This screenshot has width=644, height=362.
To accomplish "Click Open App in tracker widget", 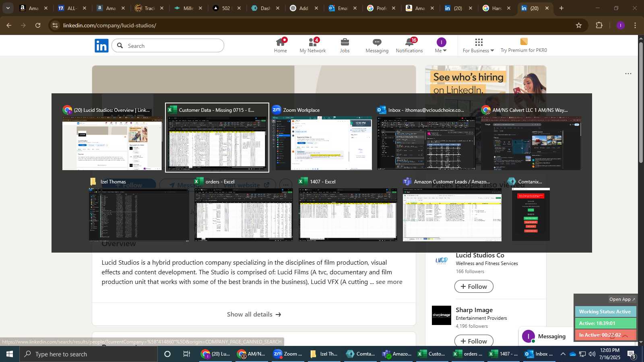I will (x=622, y=299).
